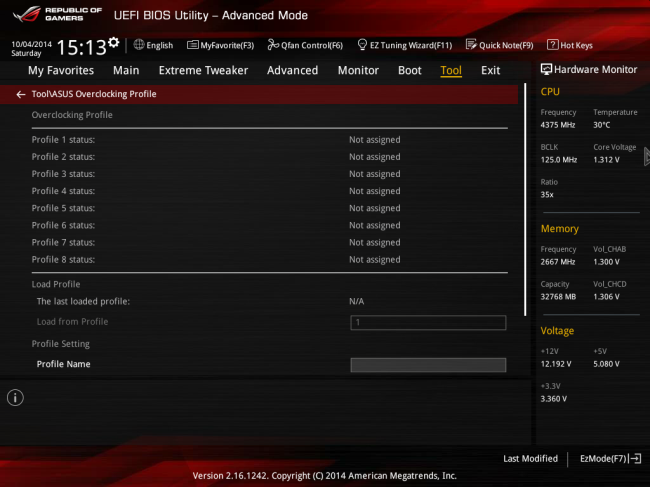Select the Profile 1 status row
The width and height of the screenshot is (650, 487).
point(269,140)
